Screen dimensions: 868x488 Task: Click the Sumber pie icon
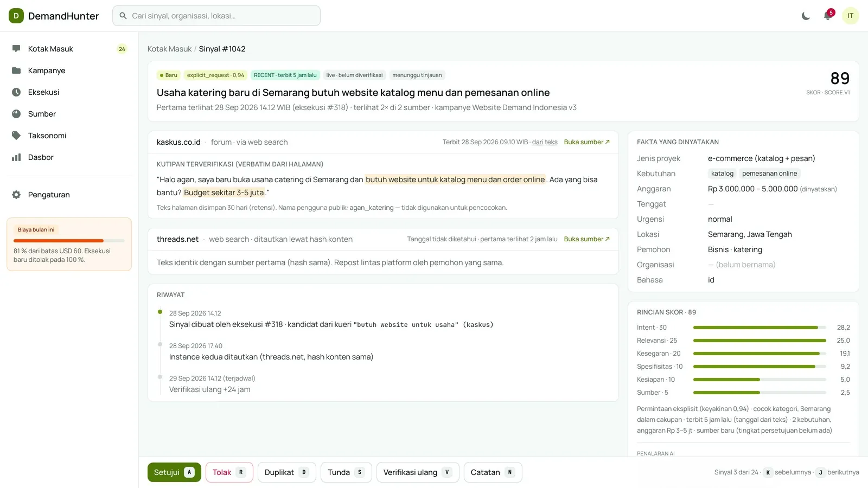16,114
